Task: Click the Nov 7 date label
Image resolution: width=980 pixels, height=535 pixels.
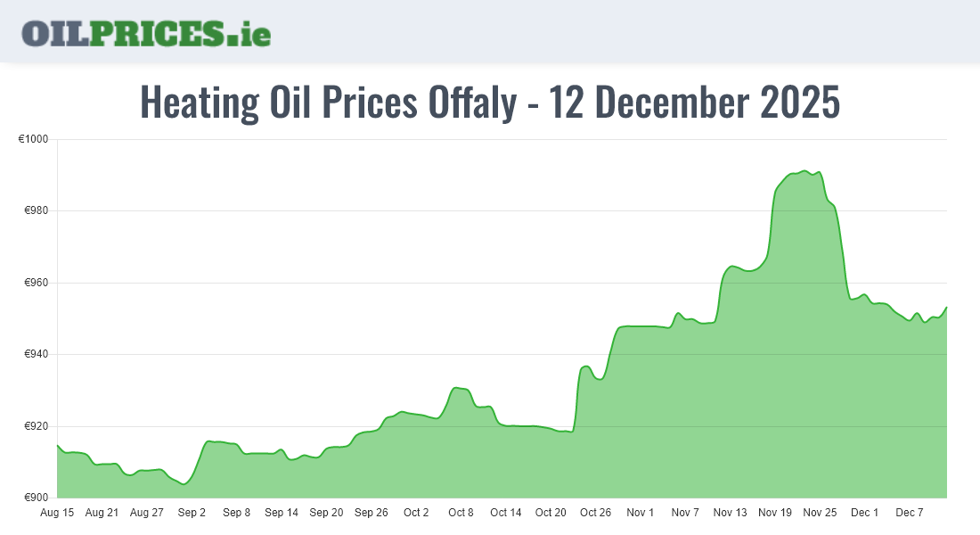Action: [x=685, y=513]
